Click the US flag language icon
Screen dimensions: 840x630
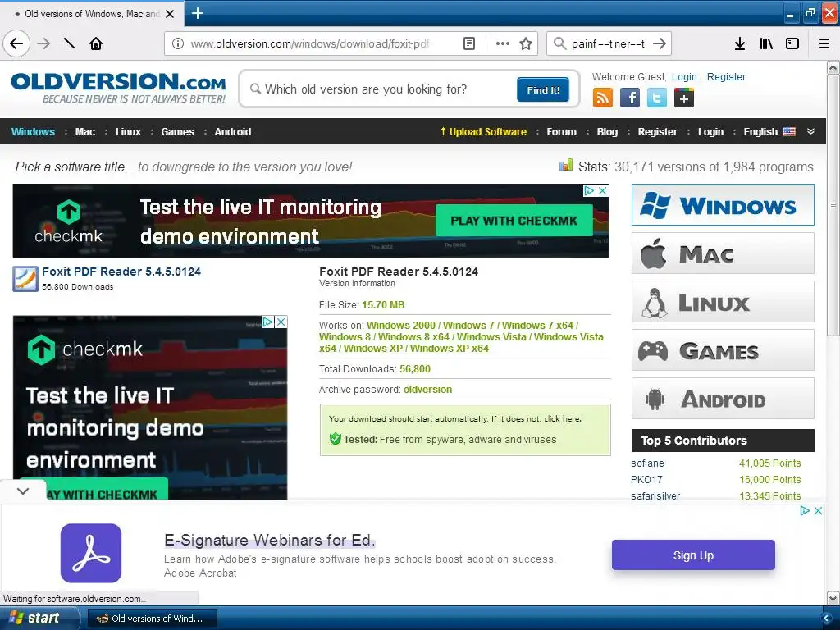click(789, 132)
